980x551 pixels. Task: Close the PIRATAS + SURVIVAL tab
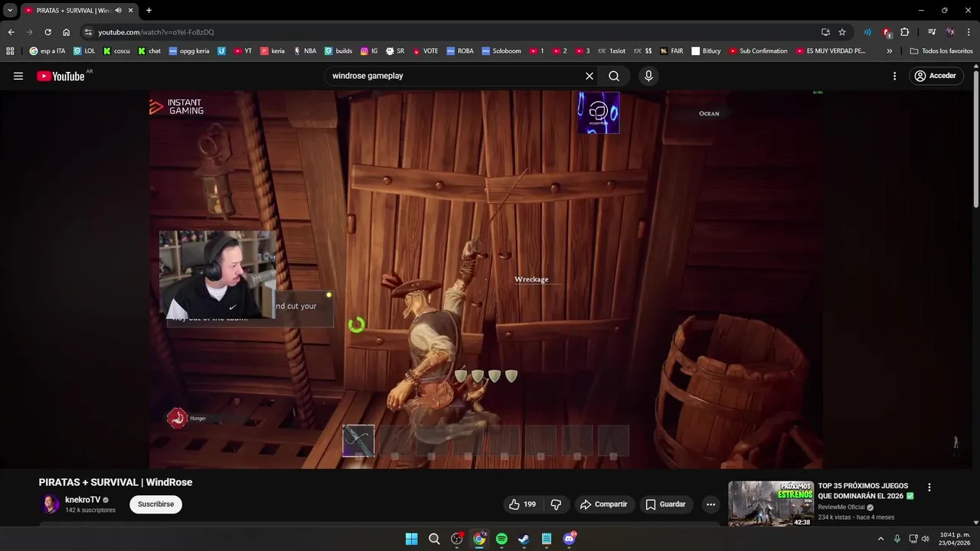point(131,10)
